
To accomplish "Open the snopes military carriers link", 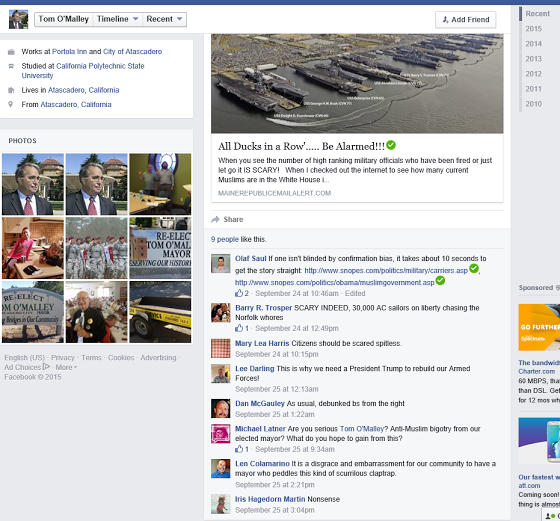I will [x=386, y=270].
